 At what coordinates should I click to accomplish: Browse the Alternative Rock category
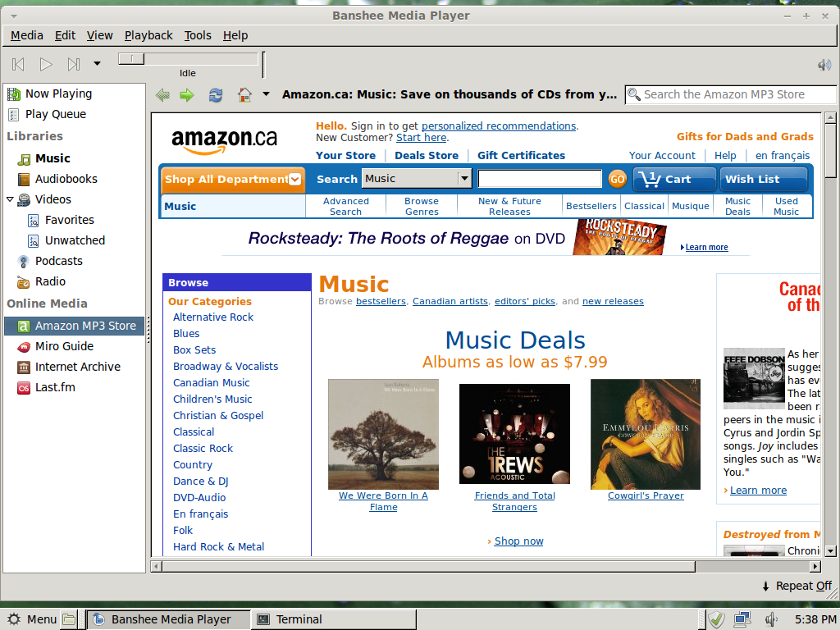(213, 317)
